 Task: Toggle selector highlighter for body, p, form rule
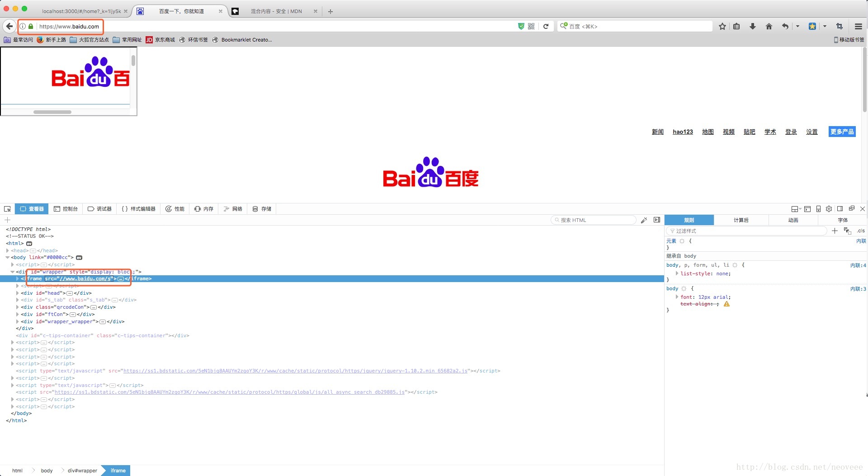click(x=735, y=265)
